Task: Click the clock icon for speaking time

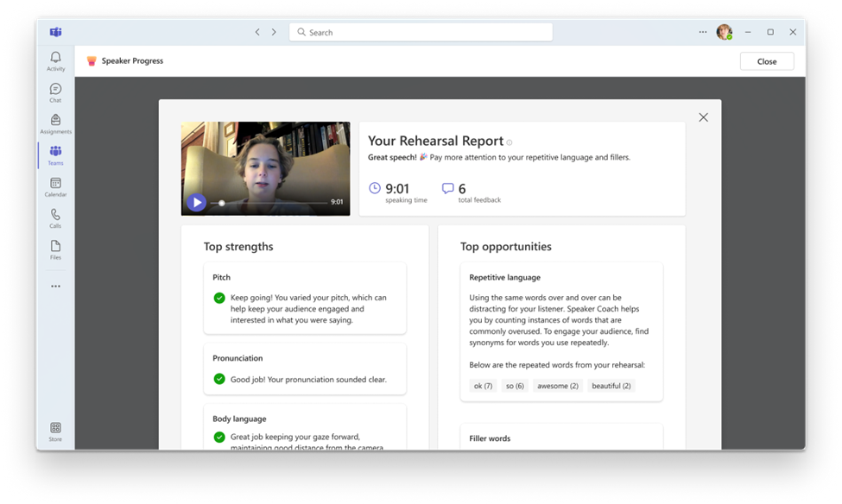Action: coord(374,188)
